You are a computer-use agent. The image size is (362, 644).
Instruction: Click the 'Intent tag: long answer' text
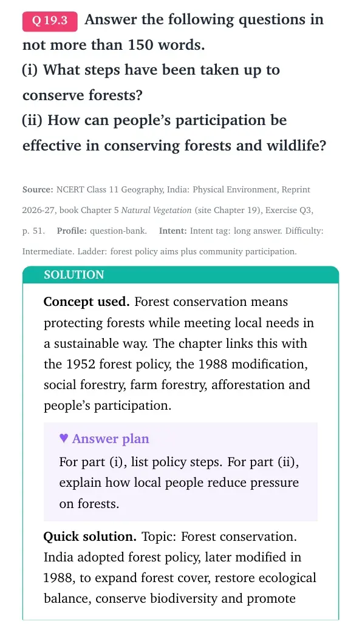tap(236, 231)
